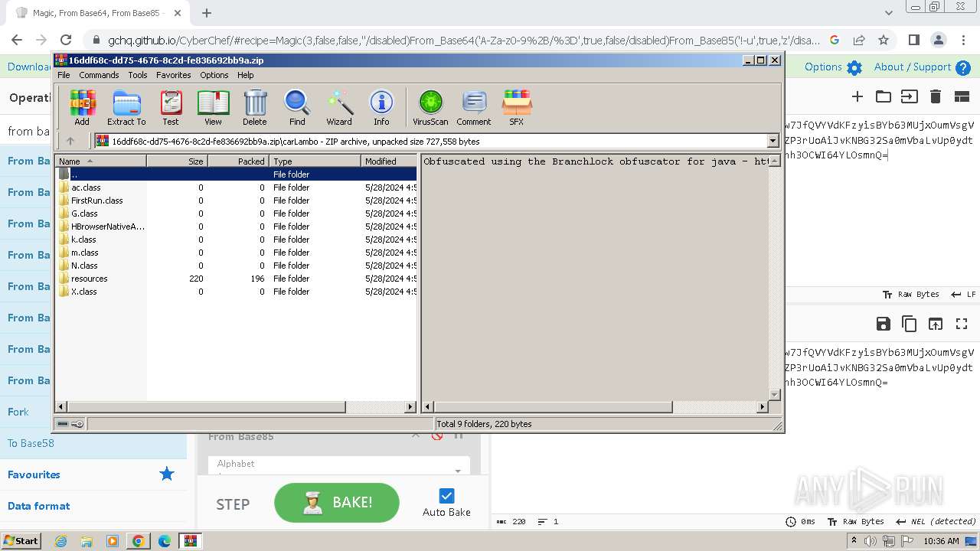Select the parent folder ".." row

pyautogui.click(x=237, y=174)
